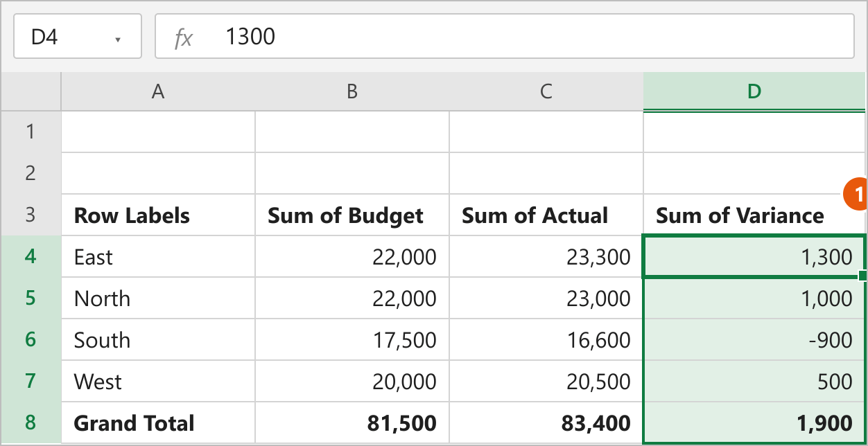Click the 23,000 actual cell
The width and height of the screenshot is (868, 446).
[x=546, y=298]
